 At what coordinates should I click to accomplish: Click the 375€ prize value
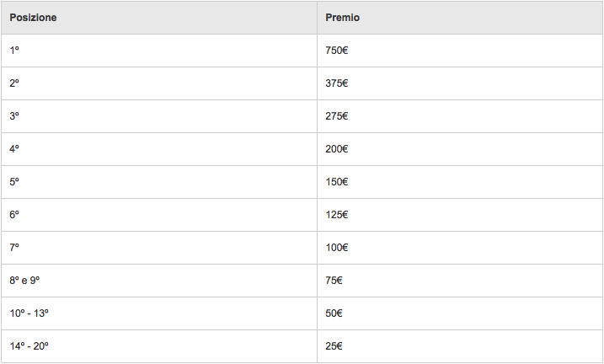pyautogui.click(x=336, y=83)
